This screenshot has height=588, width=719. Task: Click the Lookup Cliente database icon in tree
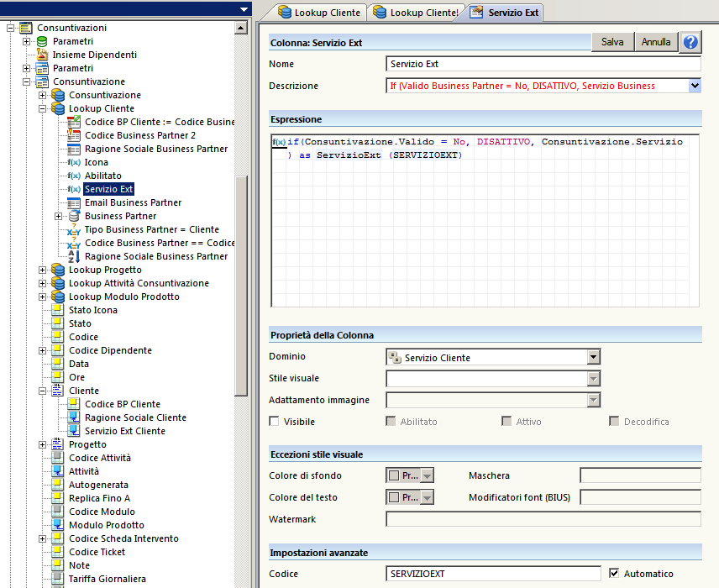click(58, 108)
